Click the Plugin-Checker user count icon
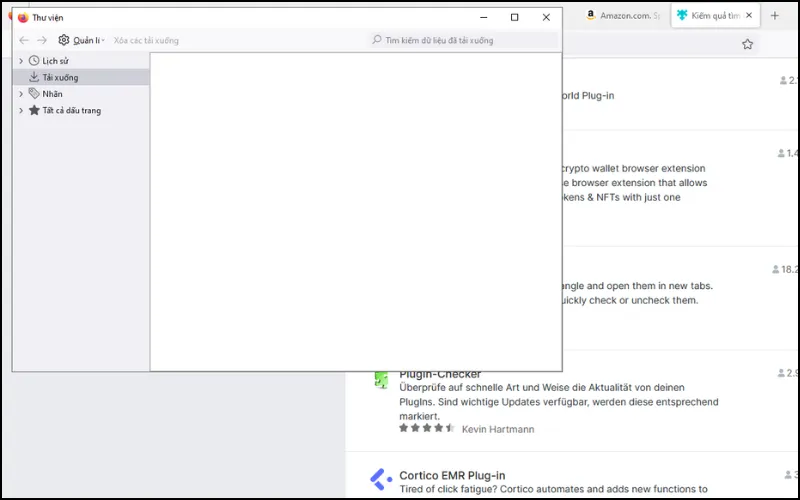This screenshot has height=500, width=800. pos(781,373)
